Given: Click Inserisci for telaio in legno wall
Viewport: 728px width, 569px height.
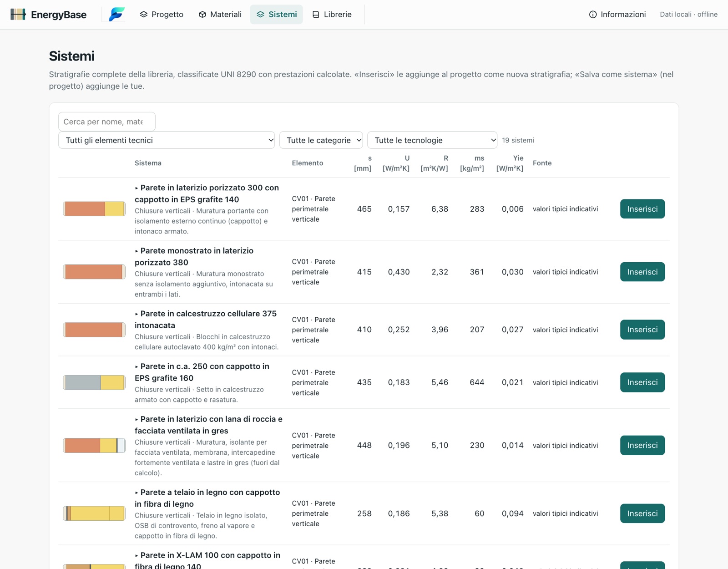Looking at the screenshot, I should (x=642, y=513).
